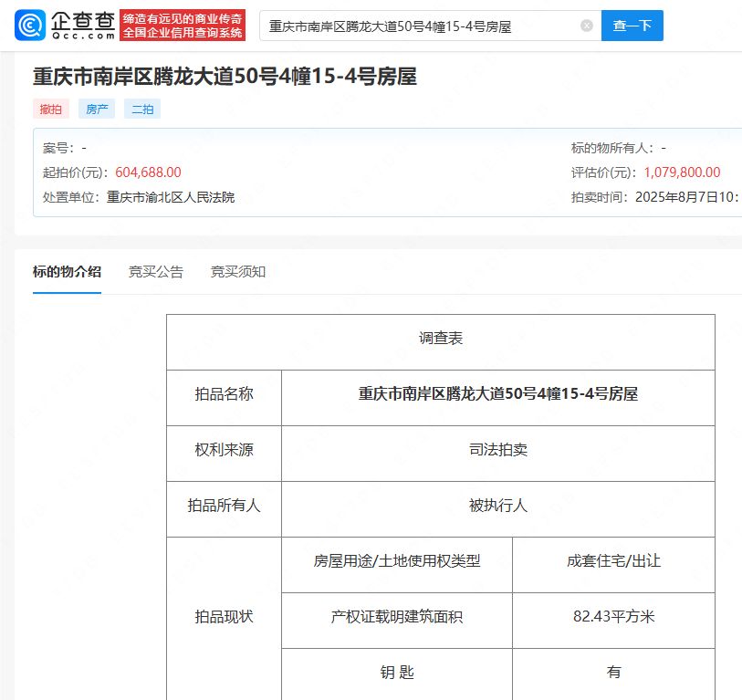Image resolution: width=742 pixels, height=700 pixels.
Task: Click the property title heading
Action: [x=225, y=77]
